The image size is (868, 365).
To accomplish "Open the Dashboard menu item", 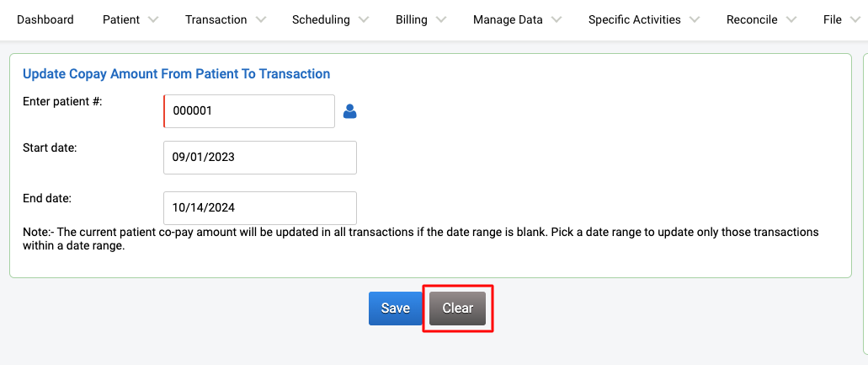I will pos(45,20).
